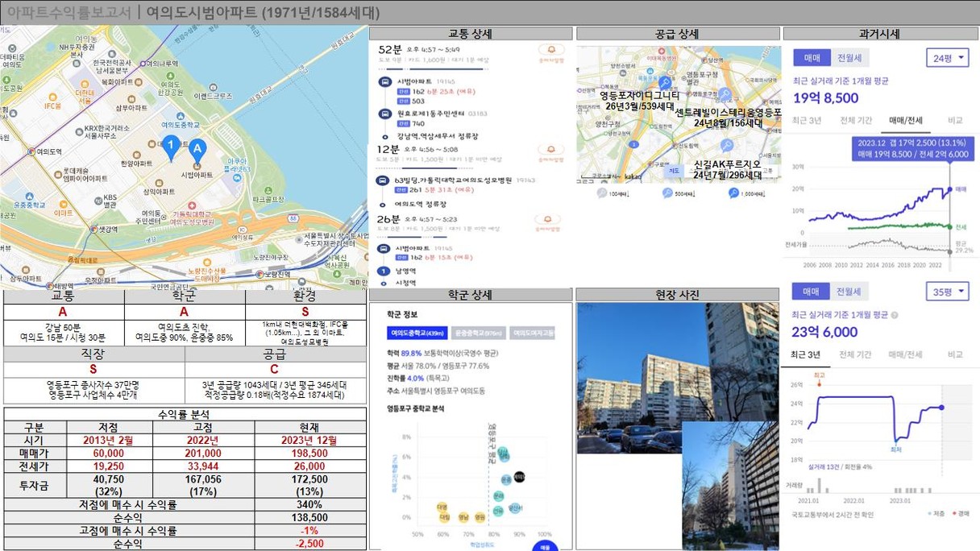Click the IFC몰 marker on the map

click(52, 97)
